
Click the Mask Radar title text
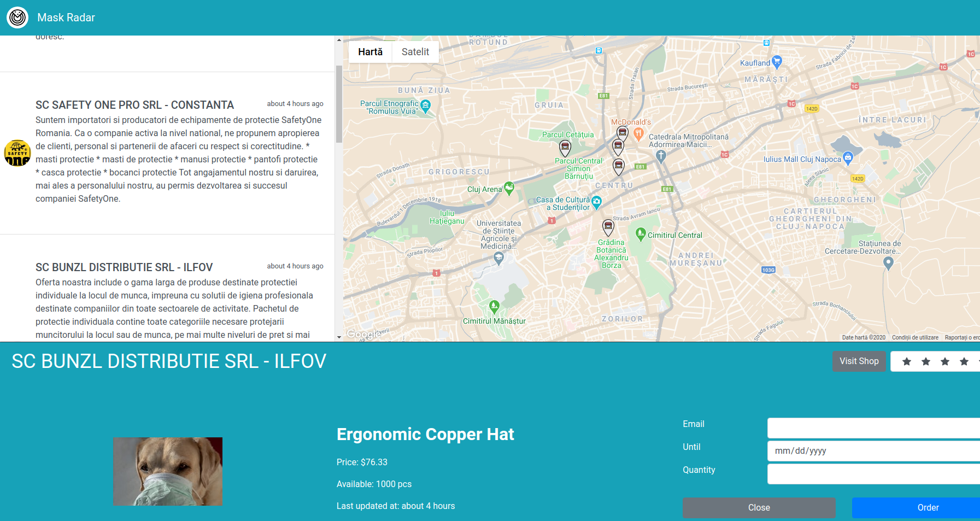(x=66, y=17)
